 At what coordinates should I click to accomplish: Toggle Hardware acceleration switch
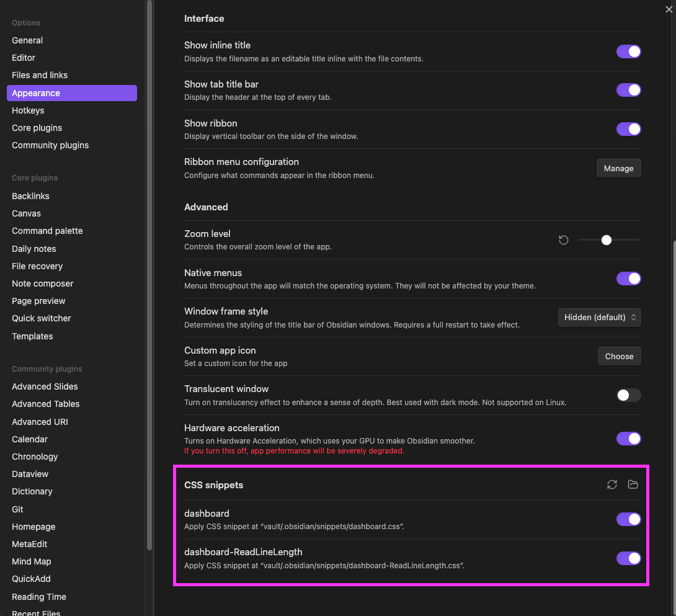pyautogui.click(x=629, y=439)
